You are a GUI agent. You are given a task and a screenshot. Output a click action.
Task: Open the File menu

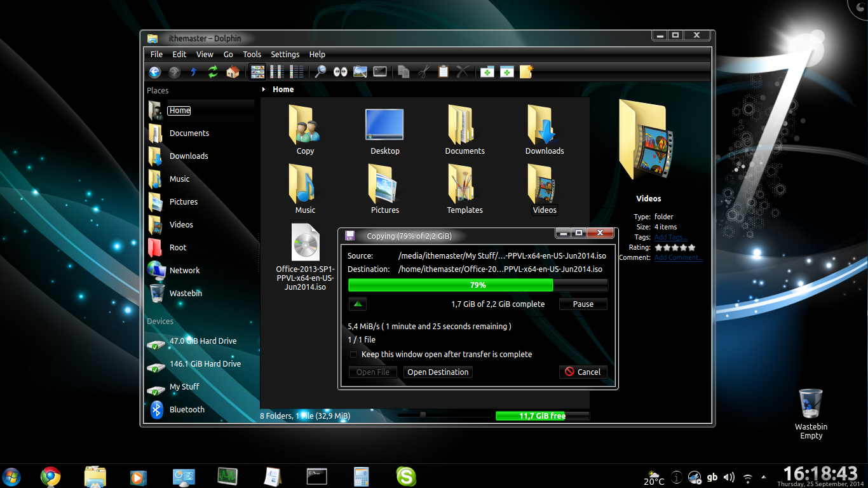pyautogui.click(x=156, y=54)
